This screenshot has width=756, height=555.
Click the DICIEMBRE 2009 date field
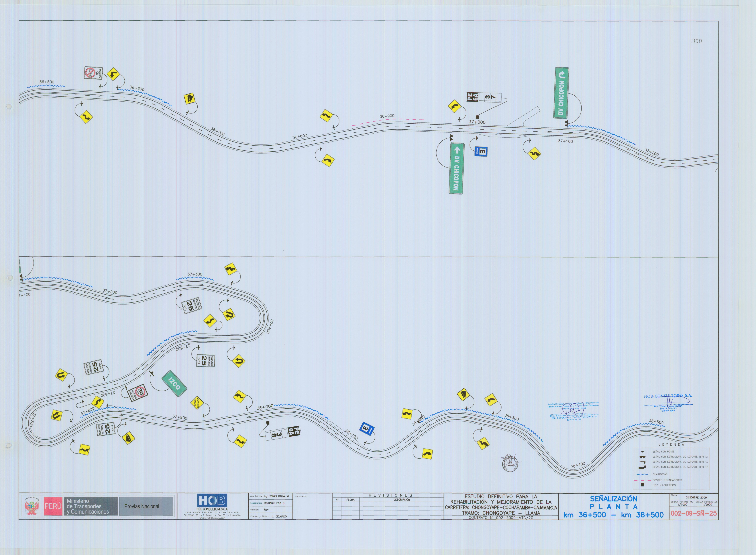pyautogui.click(x=696, y=498)
